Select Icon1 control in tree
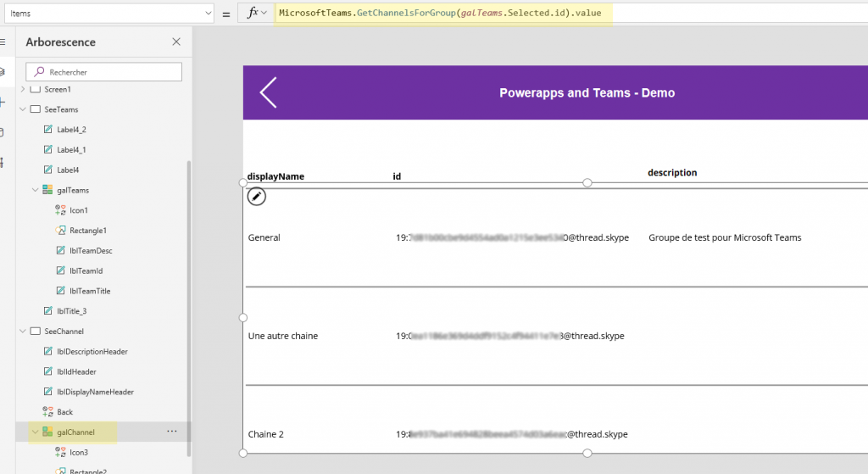This screenshot has height=474, width=868. coord(79,210)
